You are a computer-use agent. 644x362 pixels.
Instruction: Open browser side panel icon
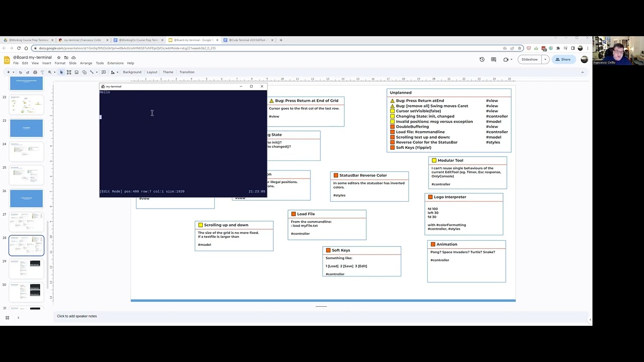click(573, 48)
